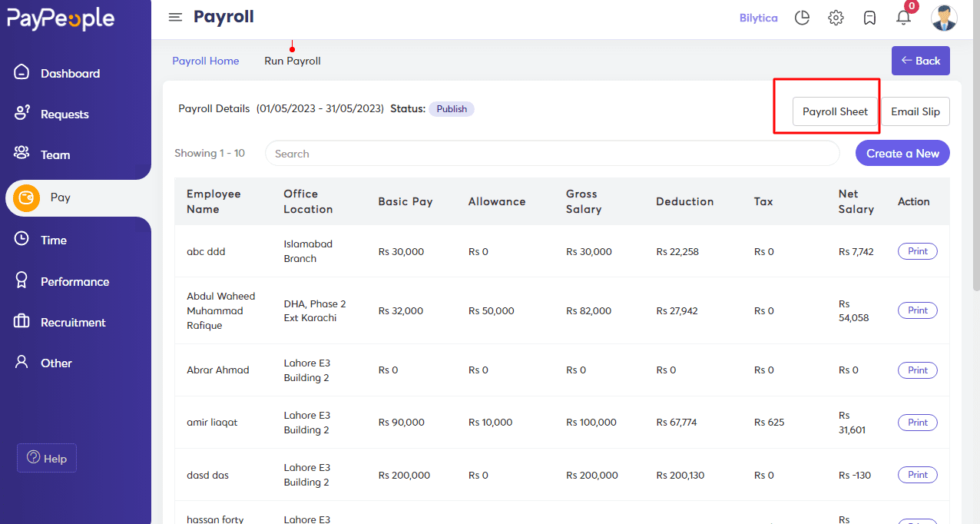Viewport: 980px width, 524px height.
Task: Click the hamburger menu icon
Action: [x=175, y=18]
